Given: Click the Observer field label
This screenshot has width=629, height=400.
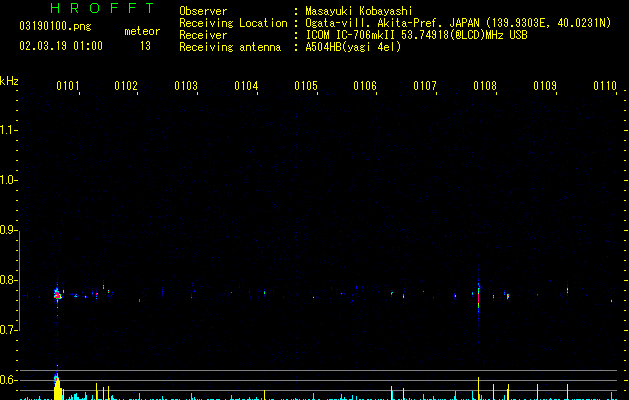Looking at the screenshot, I should (x=203, y=11).
